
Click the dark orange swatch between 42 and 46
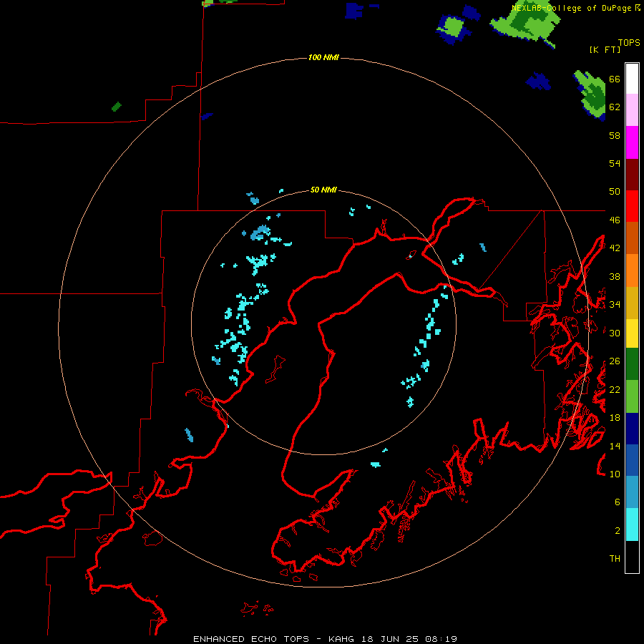(x=632, y=238)
